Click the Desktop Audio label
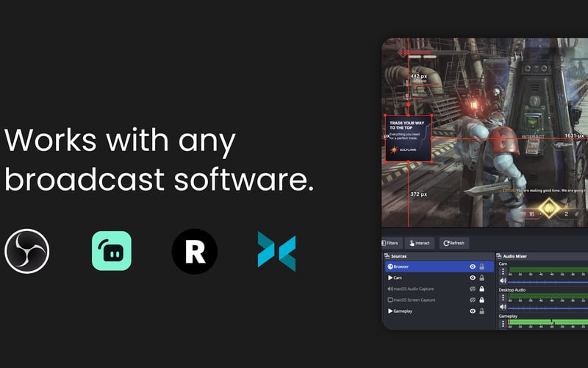 coord(512,290)
